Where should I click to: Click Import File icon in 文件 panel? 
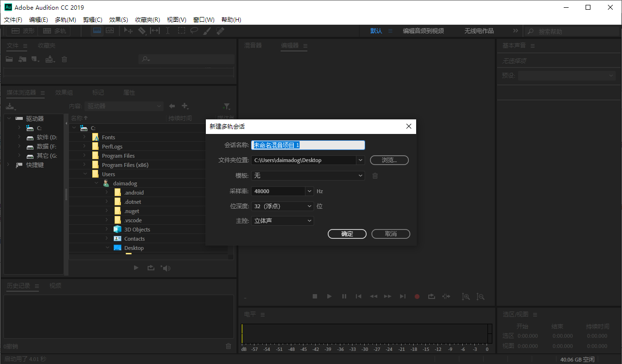(22, 59)
